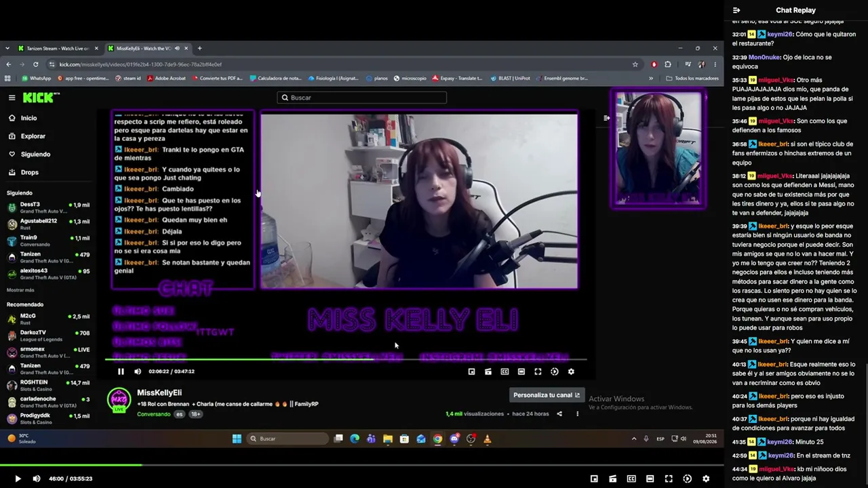The width and height of the screenshot is (868, 488).
Task: Seek on the recorded player's green progress bar
Action: tap(346, 359)
